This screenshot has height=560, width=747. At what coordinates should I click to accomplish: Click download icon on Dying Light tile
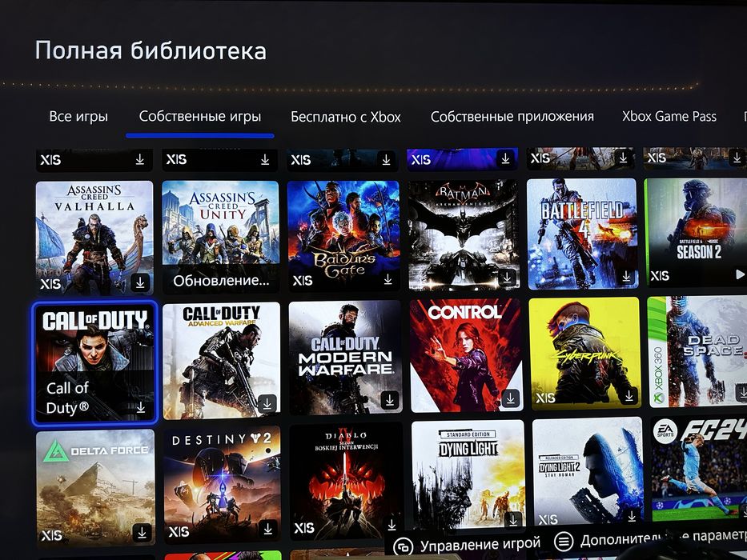click(513, 520)
